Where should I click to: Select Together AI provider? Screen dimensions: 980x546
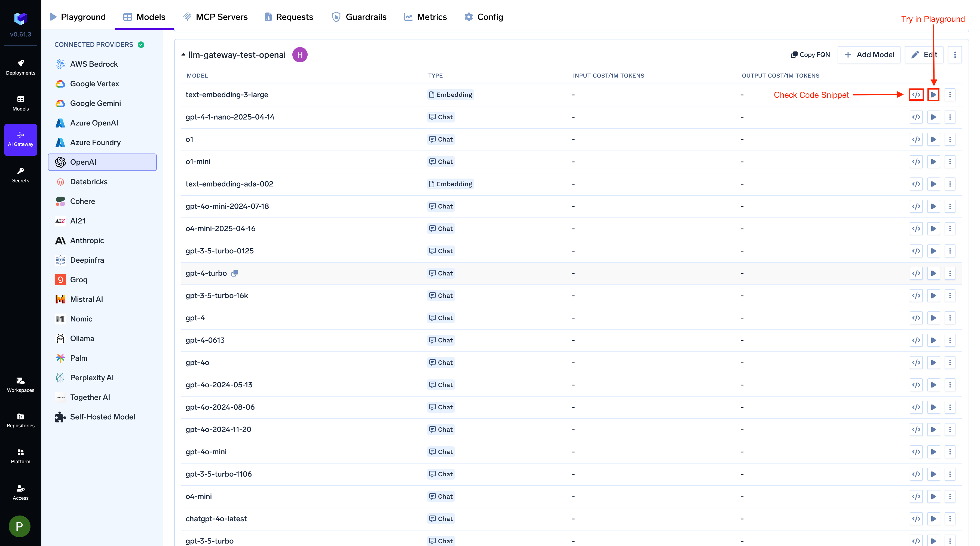[102, 397]
